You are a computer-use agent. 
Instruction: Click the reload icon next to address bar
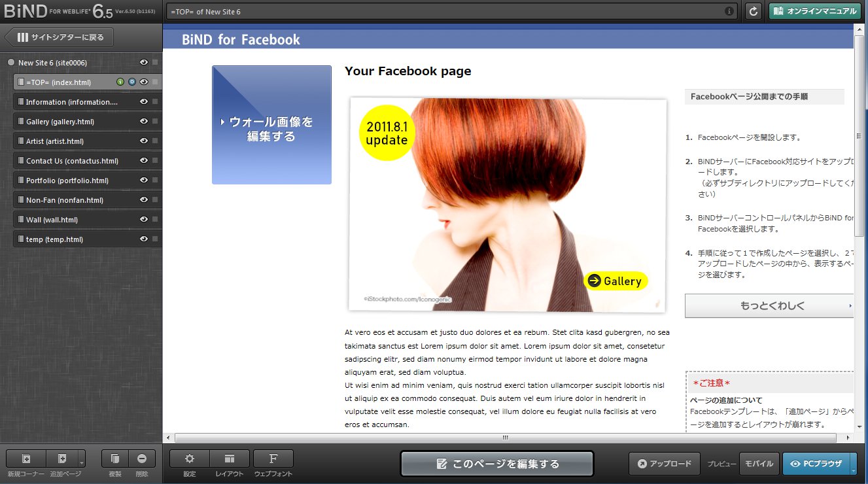pos(754,11)
